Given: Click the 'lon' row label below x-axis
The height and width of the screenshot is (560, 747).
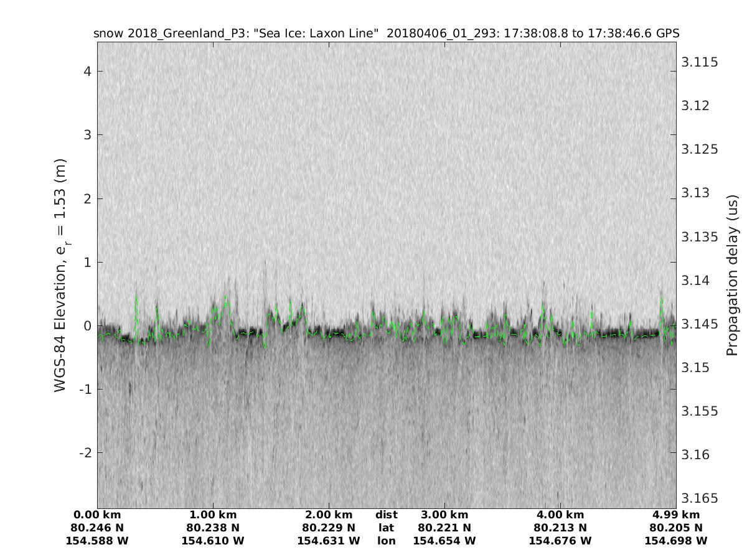Looking at the screenshot, I should point(386,541).
